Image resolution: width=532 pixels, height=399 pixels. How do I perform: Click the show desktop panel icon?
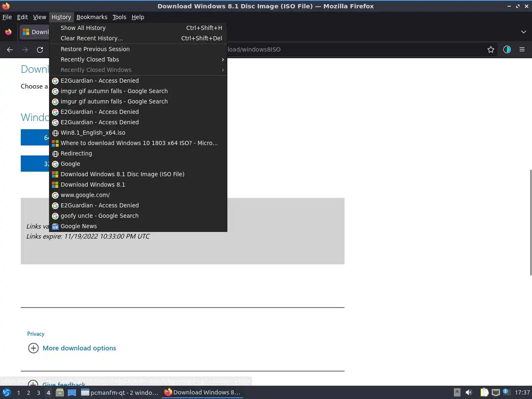(x=72, y=392)
